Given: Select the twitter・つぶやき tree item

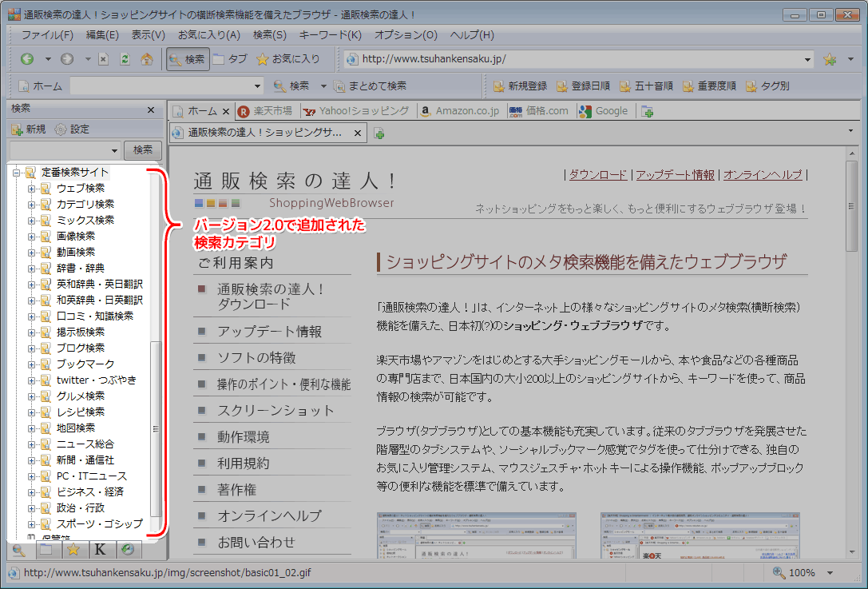Looking at the screenshot, I should point(97,380).
